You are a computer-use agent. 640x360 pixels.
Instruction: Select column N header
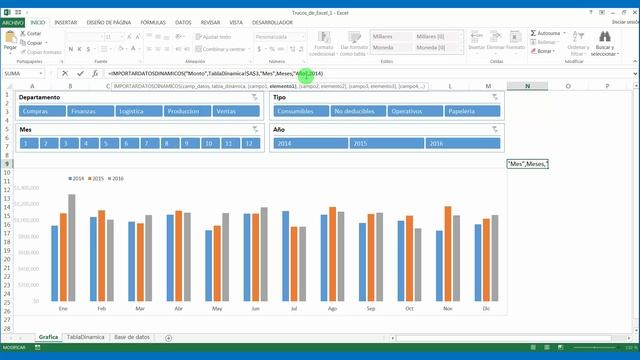[527, 86]
